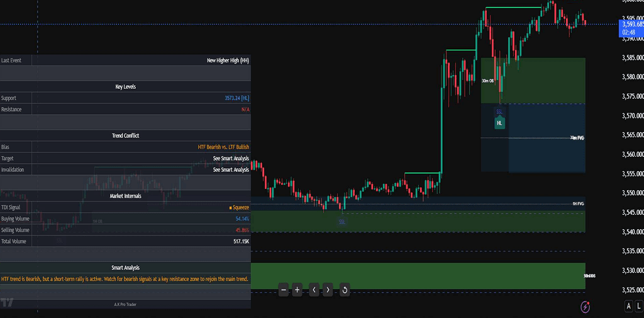
Task: Zoom in the chart with plus button
Action: click(x=297, y=290)
